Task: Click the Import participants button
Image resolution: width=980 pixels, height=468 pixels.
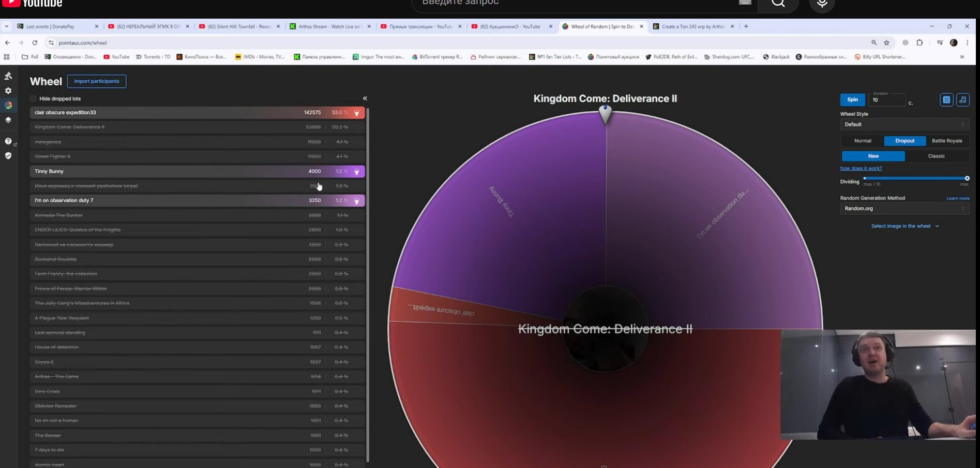Action: point(97,81)
